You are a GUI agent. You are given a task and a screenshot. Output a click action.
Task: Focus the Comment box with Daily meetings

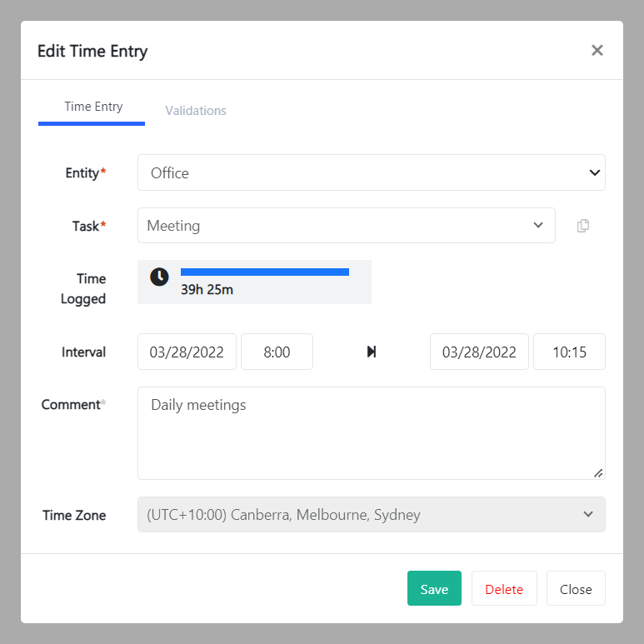point(371,432)
